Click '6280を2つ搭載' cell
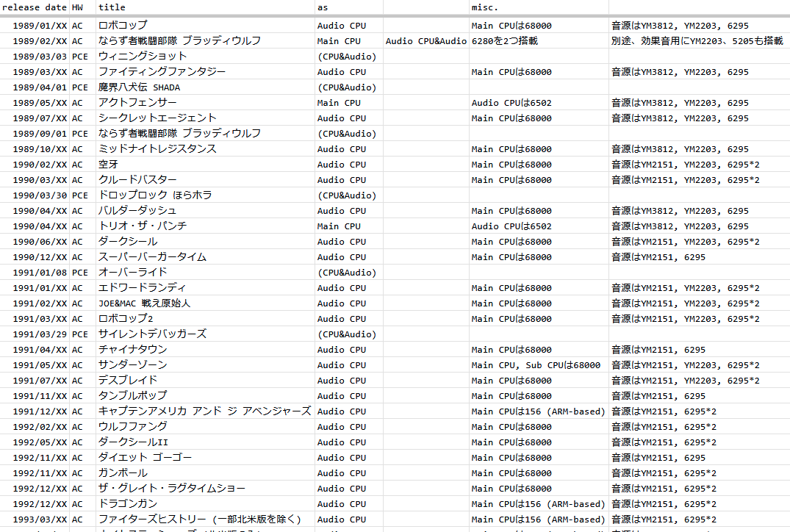This screenshot has height=532, width=790. coord(504,41)
